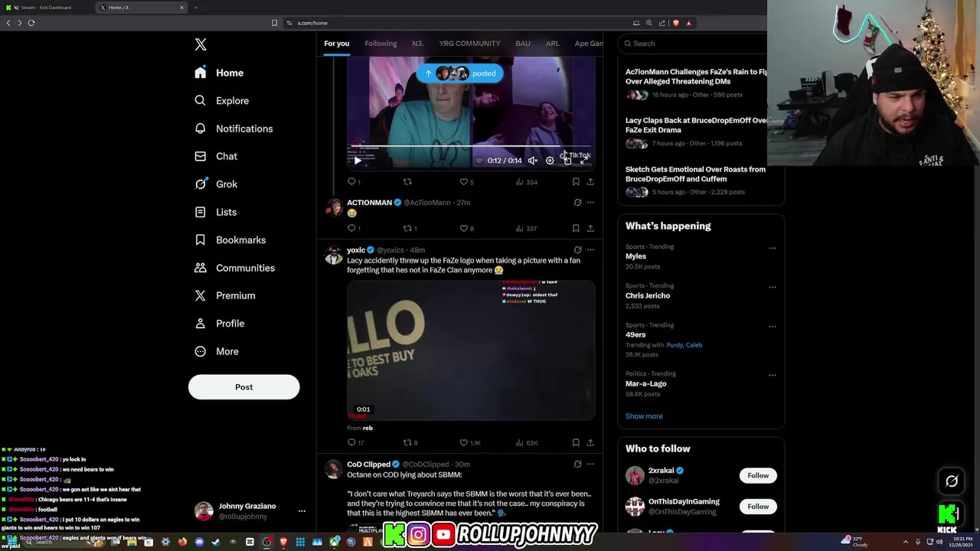Mute the top video
Viewport: 980px width, 551px height.
533,161
